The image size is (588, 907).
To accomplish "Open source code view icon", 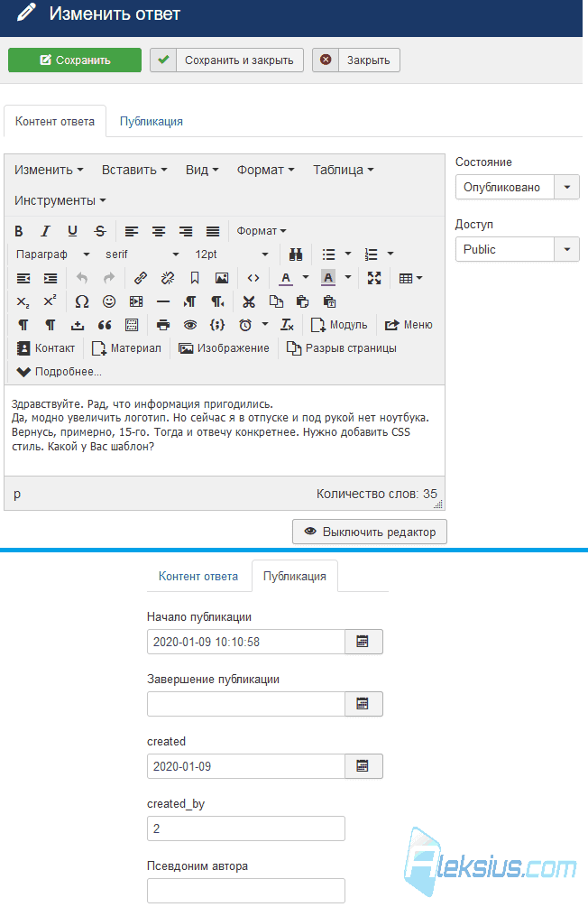I will click(x=253, y=278).
